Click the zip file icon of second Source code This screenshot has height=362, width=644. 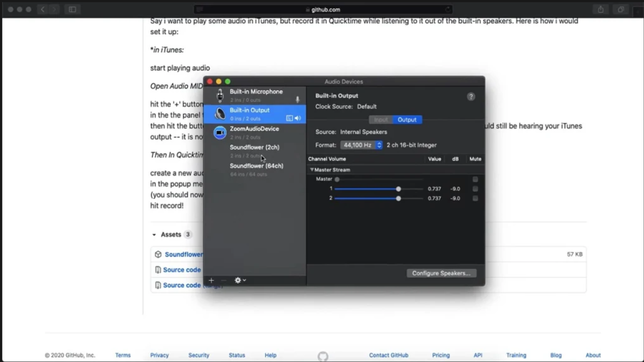pos(158,285)
